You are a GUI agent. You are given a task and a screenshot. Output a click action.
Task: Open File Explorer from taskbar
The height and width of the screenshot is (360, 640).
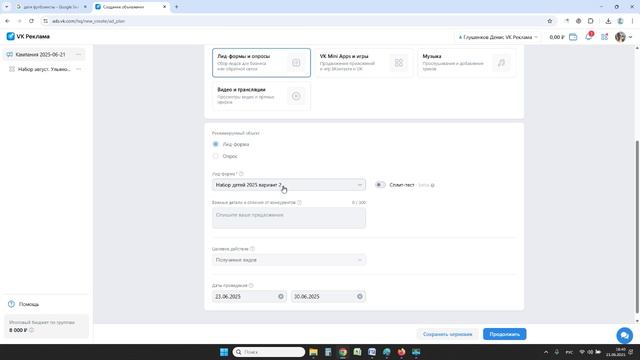tap(313, 352)
